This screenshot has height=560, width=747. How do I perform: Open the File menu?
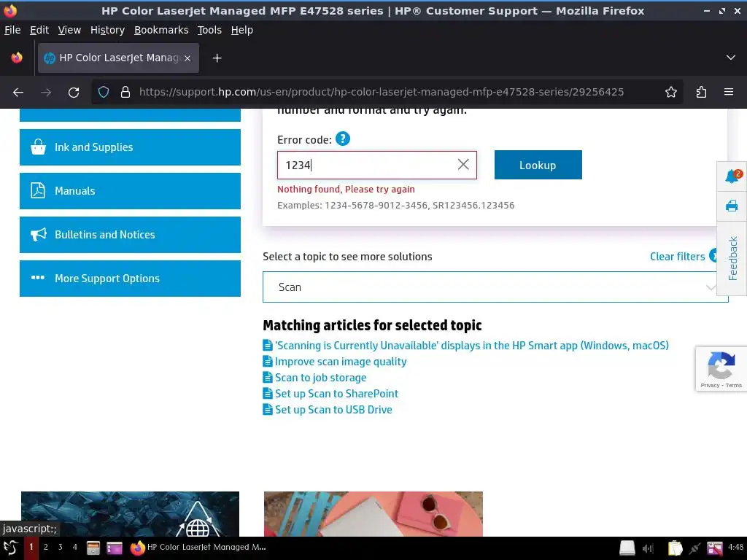pos(12,30)
